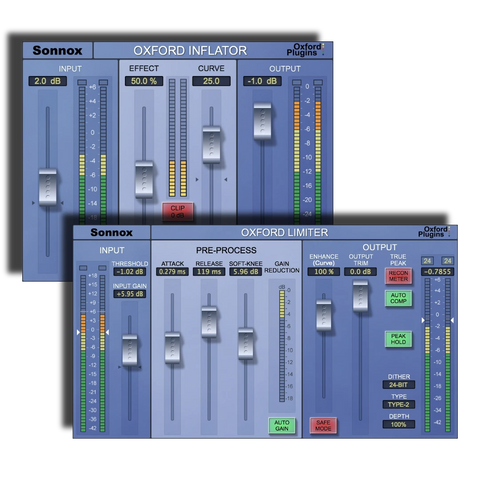Click the OXFORD LIMITER title bar
480x480 pixels.
304,232
